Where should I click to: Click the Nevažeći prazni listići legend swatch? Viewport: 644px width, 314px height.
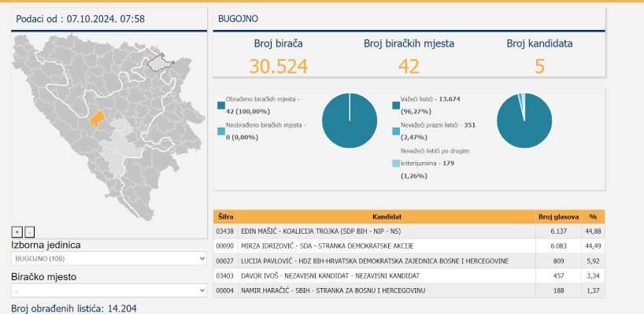(x=396, y=131)
